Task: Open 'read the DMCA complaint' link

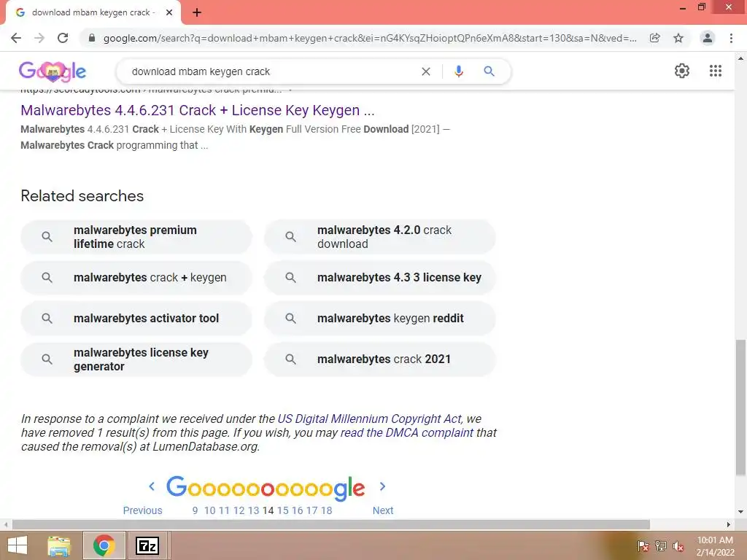Action: click(407, 432)
